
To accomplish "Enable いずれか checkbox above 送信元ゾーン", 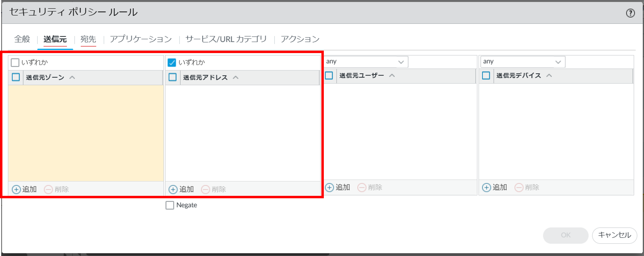I will (15, 62).
